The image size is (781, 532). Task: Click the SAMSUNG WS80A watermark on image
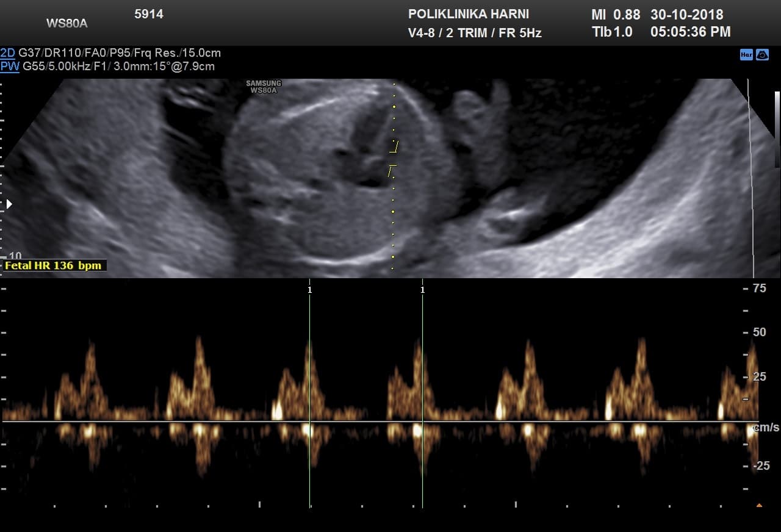pos(264,87)
